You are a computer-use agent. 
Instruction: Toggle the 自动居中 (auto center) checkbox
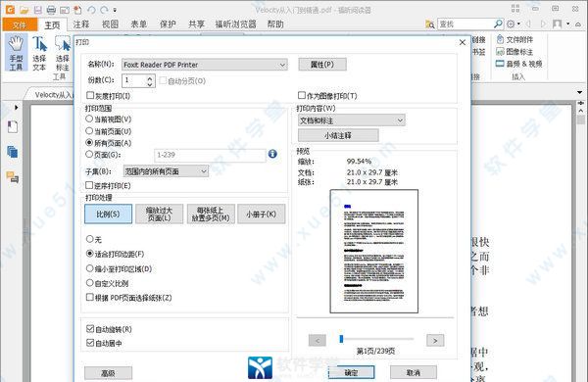pos(90,343)
